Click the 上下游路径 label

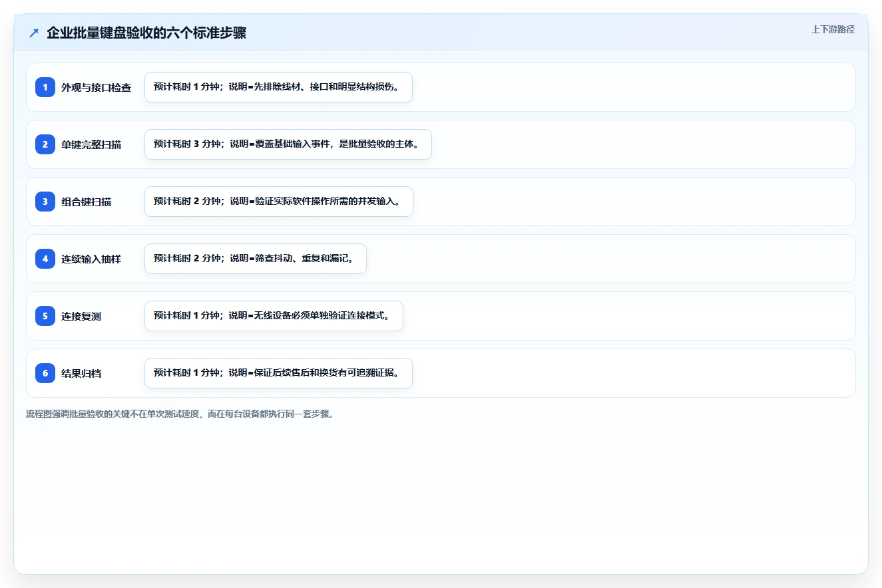[x=833, y=29]
